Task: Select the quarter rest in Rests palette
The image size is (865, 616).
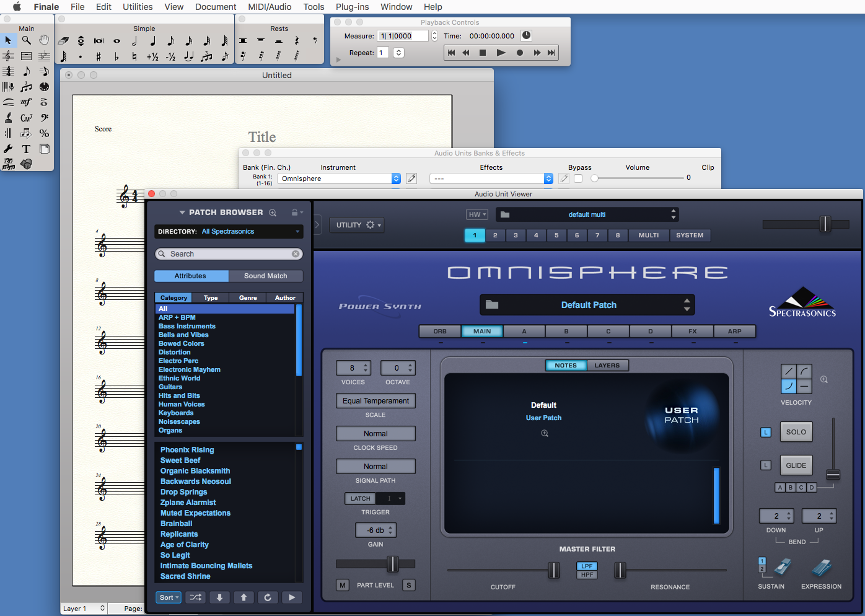Action: pyautogui.click(x=297, y=41)
